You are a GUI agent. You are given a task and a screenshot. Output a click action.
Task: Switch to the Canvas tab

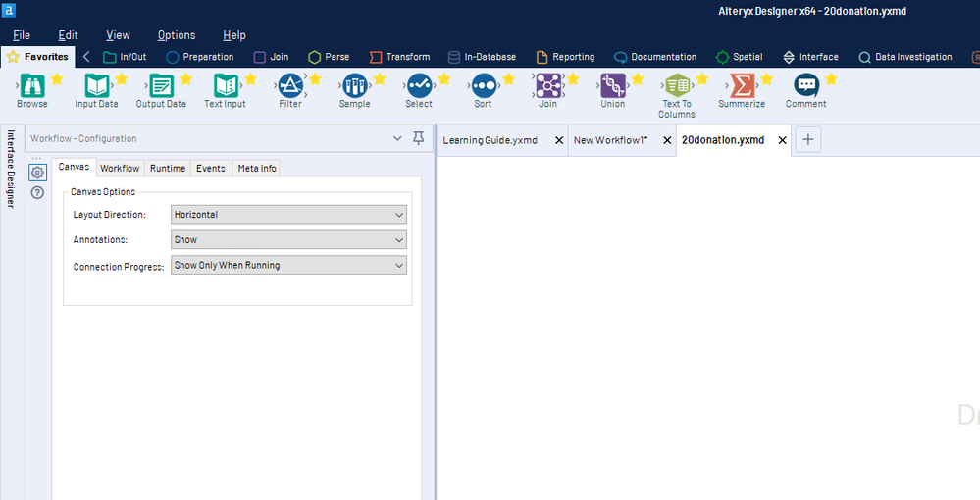(x=74, y=167)
